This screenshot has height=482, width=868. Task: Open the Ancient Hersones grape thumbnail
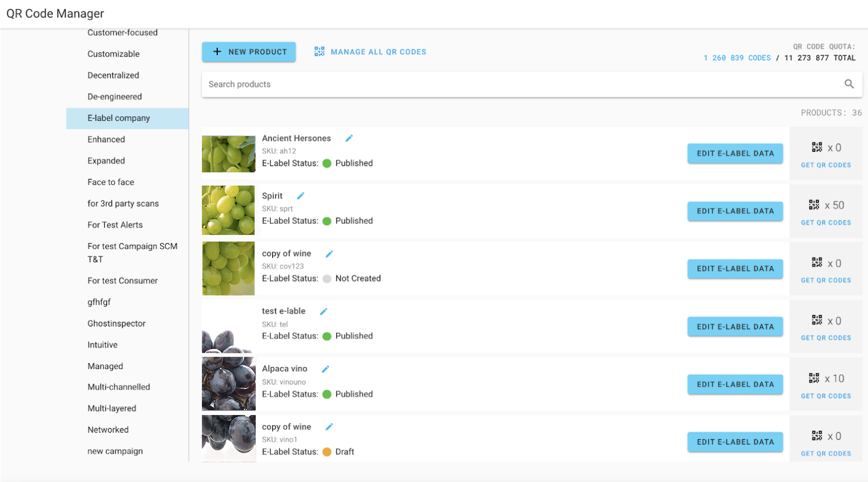click(x=229, y=154)
